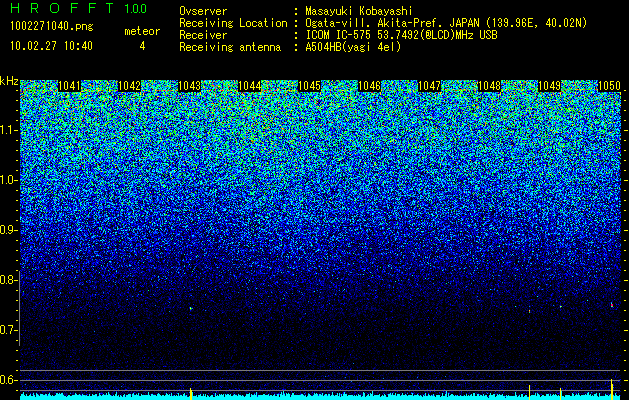Click observer name Masayuki Kobayashi

[359, 11]
